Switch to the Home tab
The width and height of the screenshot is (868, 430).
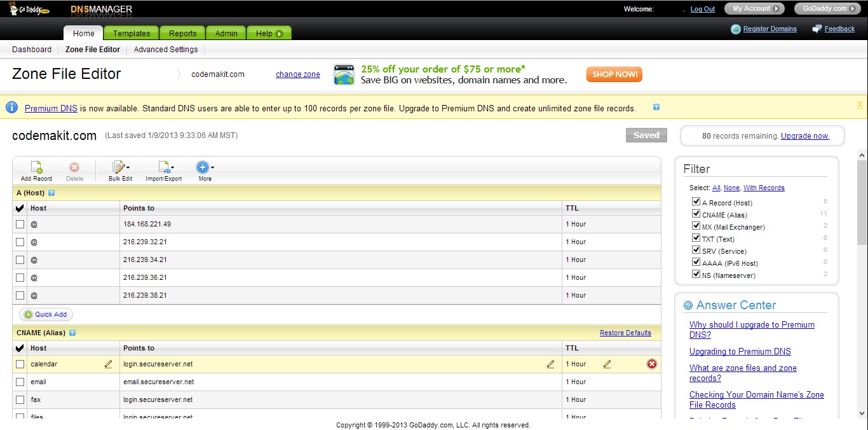(83, 34)
